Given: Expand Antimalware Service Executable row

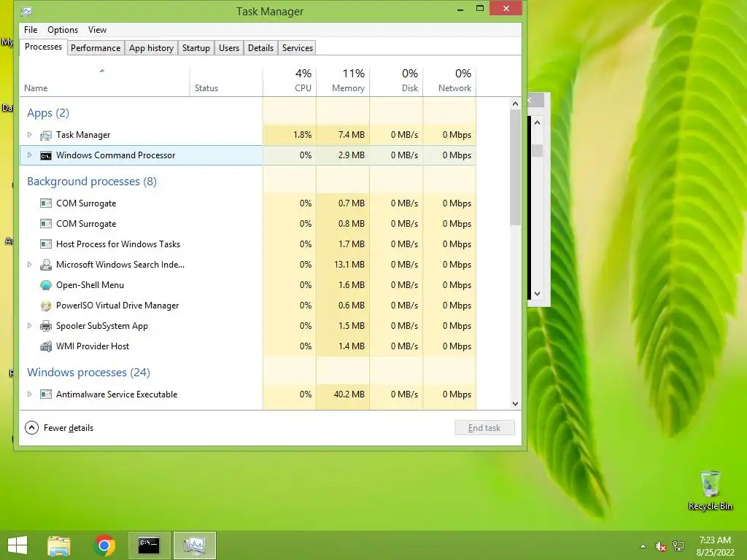Looking at the screenshot, I should point(29,394).
